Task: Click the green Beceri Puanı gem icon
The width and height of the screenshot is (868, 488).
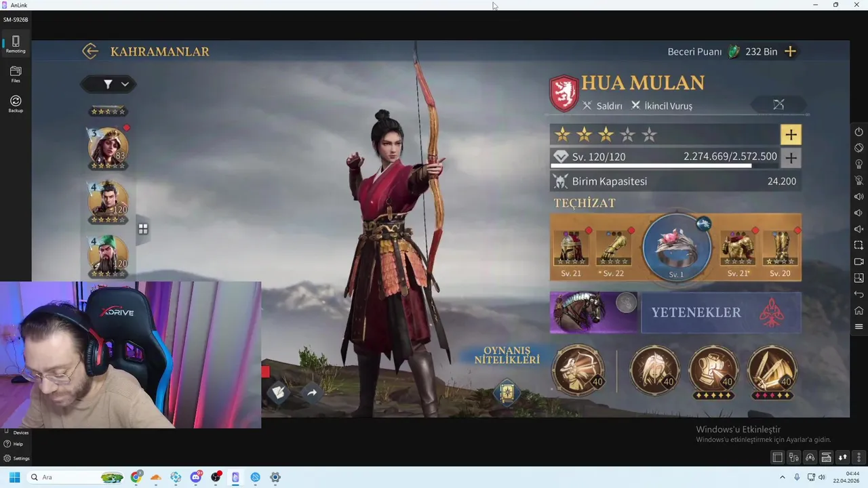Action: (x=734, y=52)
